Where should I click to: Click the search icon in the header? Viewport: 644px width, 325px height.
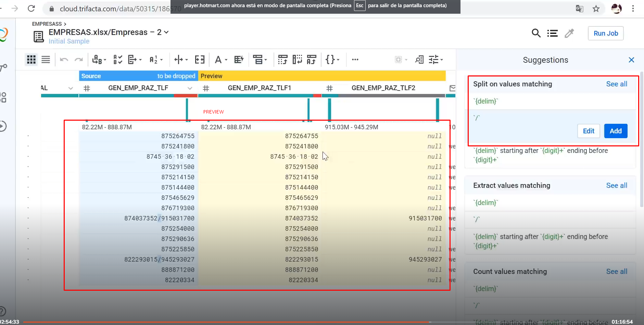[536, 33]
